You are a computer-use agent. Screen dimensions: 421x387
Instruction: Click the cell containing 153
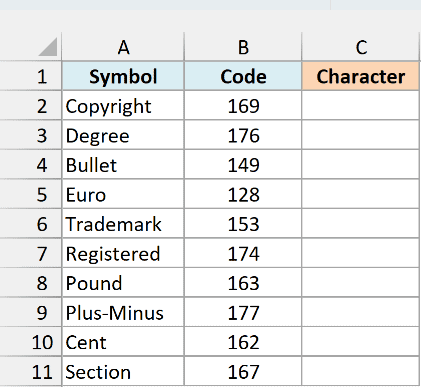(x=243, y=223)
